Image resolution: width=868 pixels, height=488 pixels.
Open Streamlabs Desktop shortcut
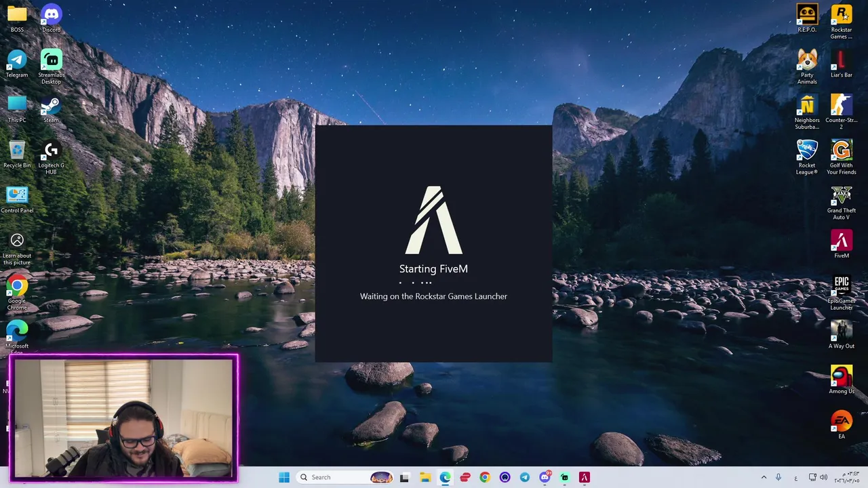(x=51, y=66)
